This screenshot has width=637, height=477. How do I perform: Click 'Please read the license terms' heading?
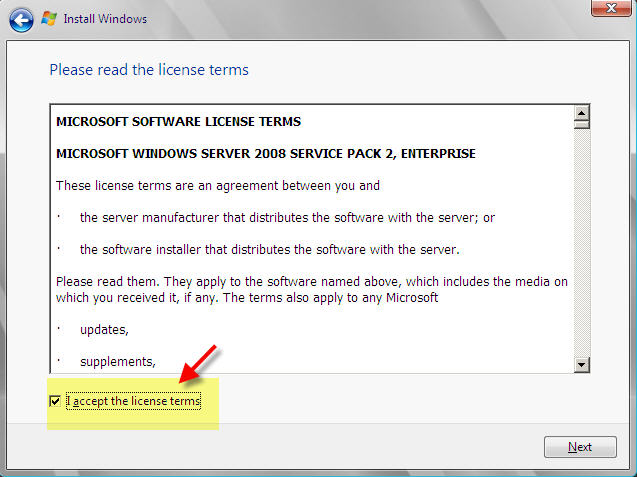(x=149, y=70)
